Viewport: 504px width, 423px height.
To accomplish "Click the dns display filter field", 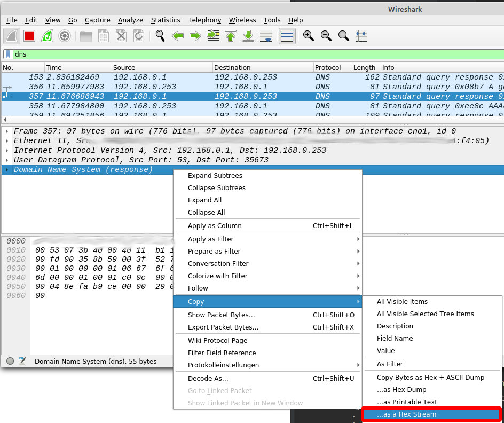I will [257, 54].
